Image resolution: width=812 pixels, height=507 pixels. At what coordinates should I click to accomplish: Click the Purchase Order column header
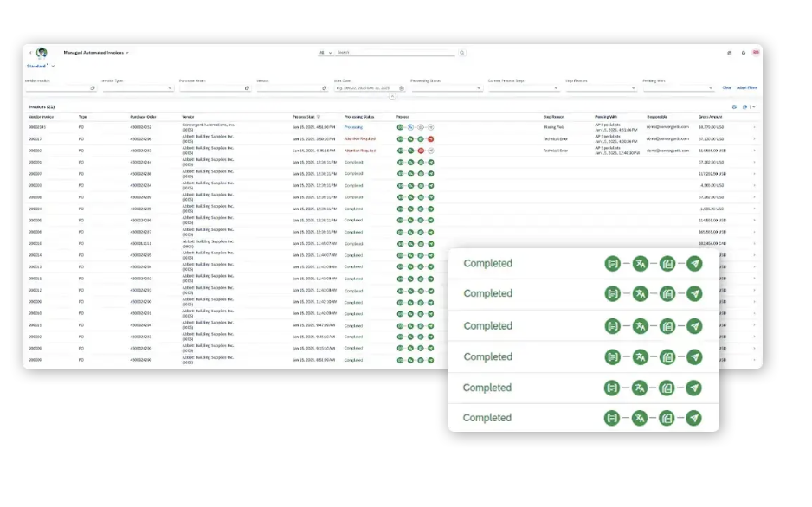tap(144, 117)
